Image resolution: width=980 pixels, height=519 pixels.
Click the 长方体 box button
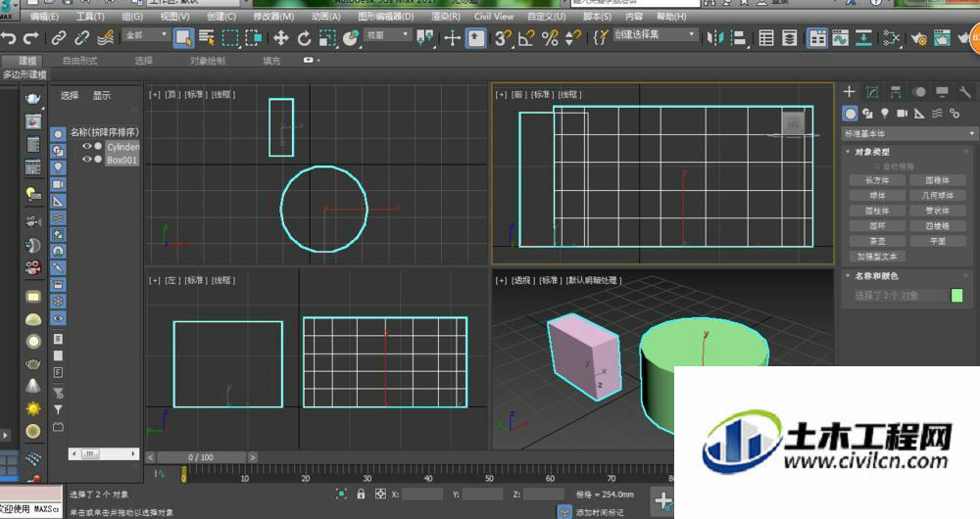[x=877, y=180]
